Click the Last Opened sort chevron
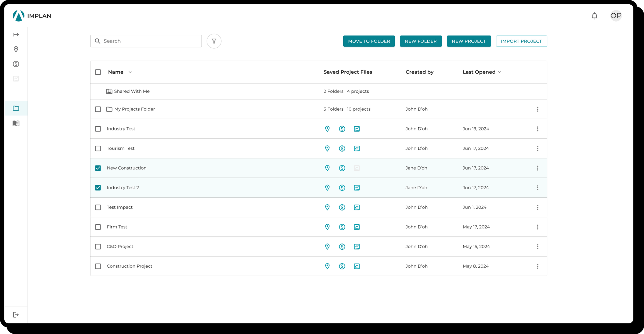Viewport: 644px width, 334px height. [499, 72]
